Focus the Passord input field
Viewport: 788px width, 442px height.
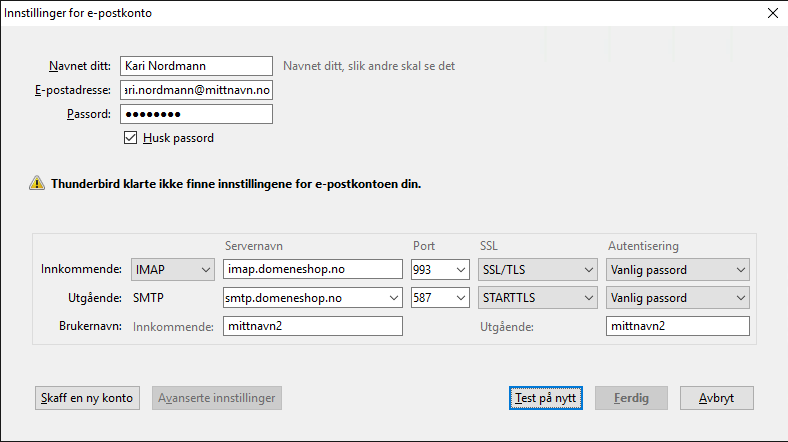tap(196, 114)
